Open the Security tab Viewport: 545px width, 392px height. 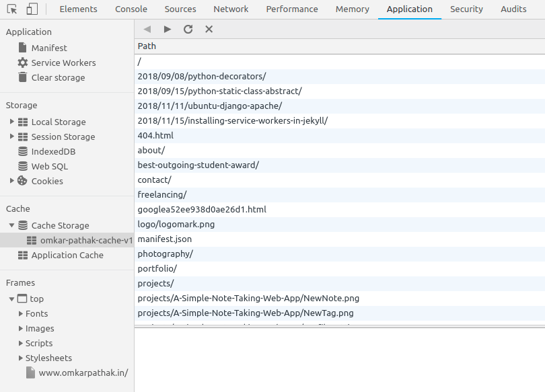point(466,9)
